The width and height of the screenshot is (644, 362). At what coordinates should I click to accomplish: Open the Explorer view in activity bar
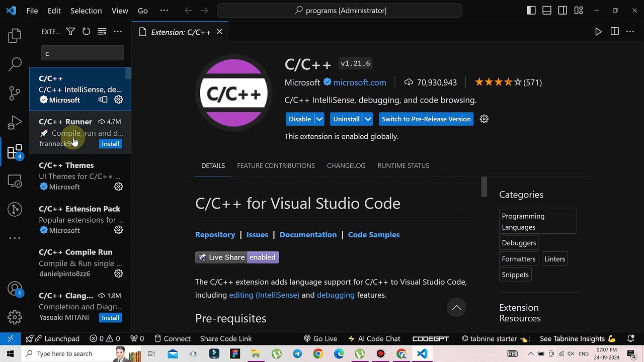(x=15, y=35)
